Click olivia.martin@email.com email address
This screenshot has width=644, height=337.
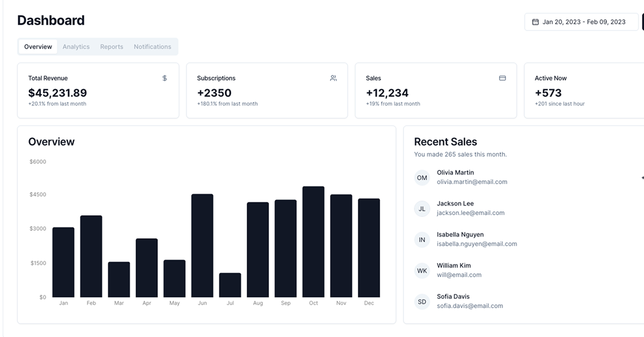point(472,182)
